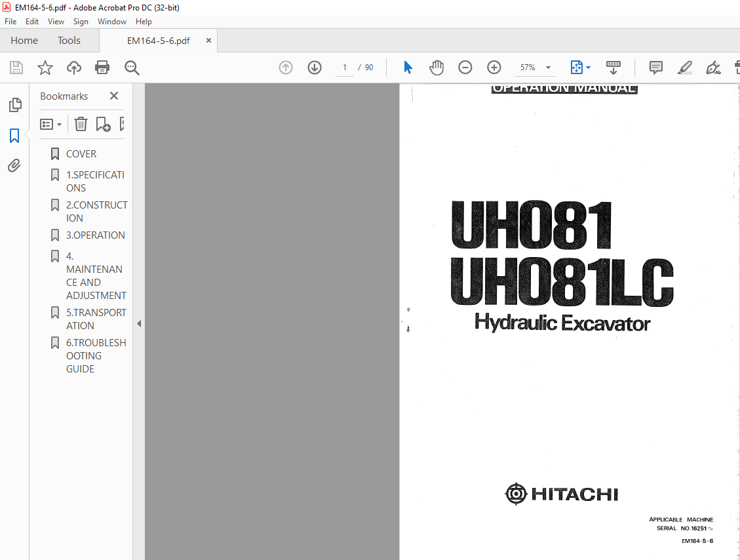
Task: Open the Attachments panel
Action: coord(14,166)
